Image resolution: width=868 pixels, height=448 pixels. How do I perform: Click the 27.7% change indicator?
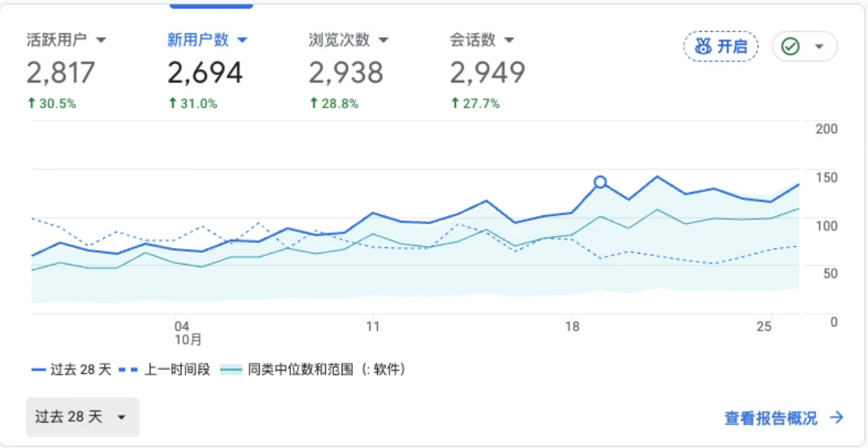pyautogui.click(x=476, y=103)
